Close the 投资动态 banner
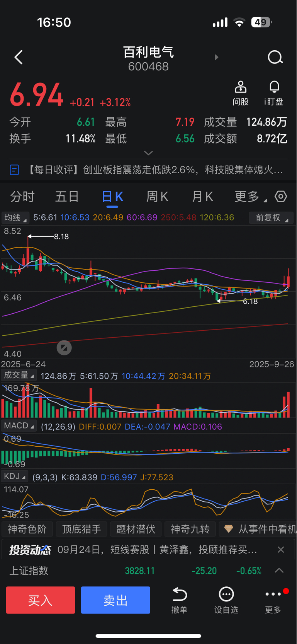 point(281,550)
